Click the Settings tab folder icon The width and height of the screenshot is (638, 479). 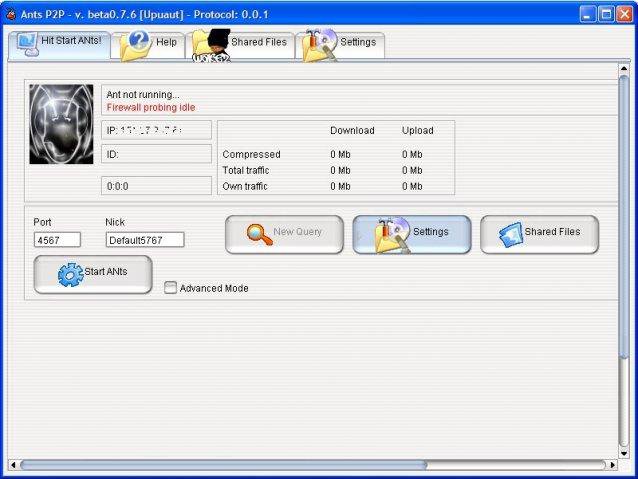pyautogui.click(x=320, y=43)
